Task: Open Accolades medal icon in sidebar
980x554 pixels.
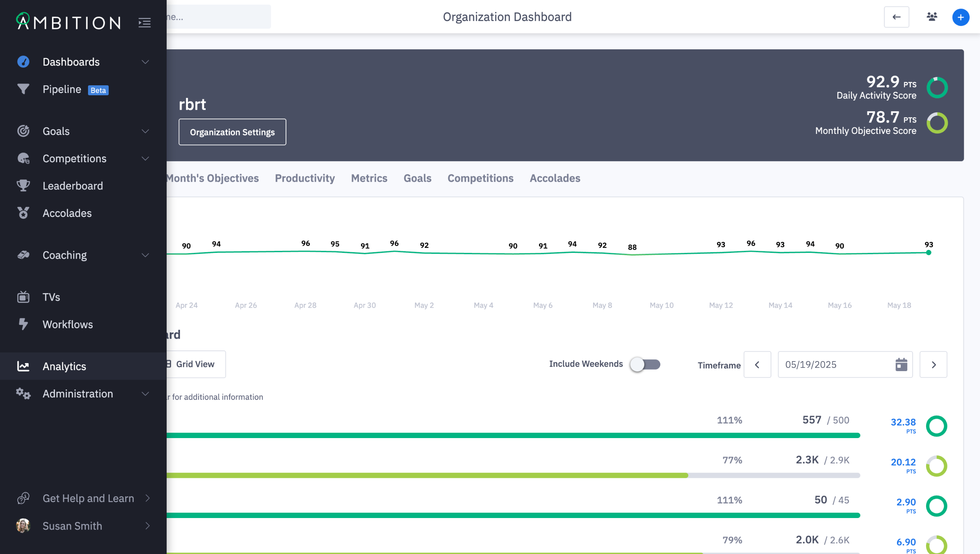Action: click(23, 213)
